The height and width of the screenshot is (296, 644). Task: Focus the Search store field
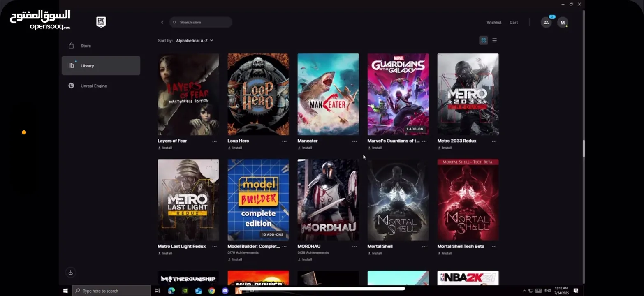(x=201, y=22)
